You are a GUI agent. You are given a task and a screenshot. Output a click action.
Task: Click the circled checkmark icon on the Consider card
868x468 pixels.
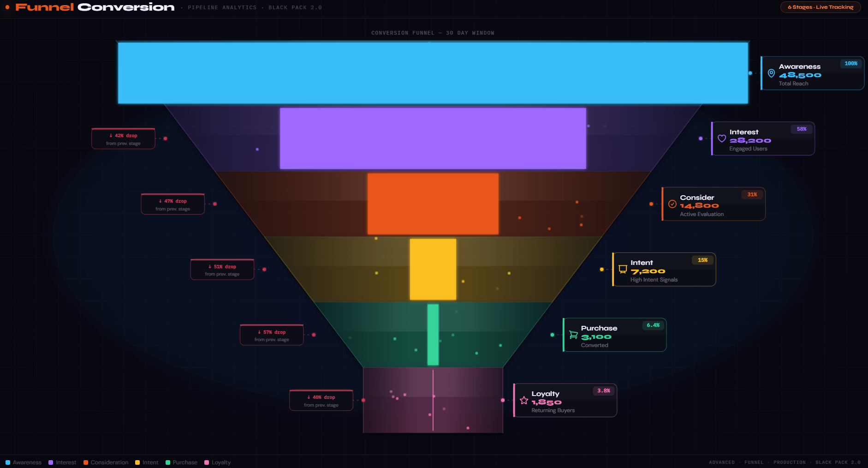coord(672,204)
